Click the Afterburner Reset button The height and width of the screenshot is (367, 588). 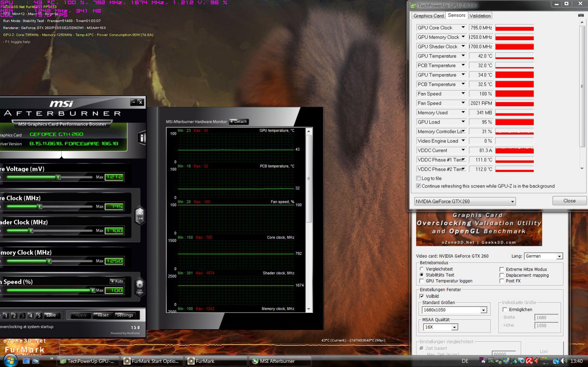tap(103, 315)
